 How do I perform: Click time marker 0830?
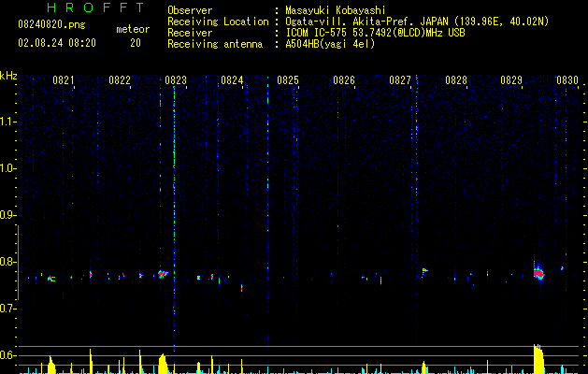(x=567, y=80)
